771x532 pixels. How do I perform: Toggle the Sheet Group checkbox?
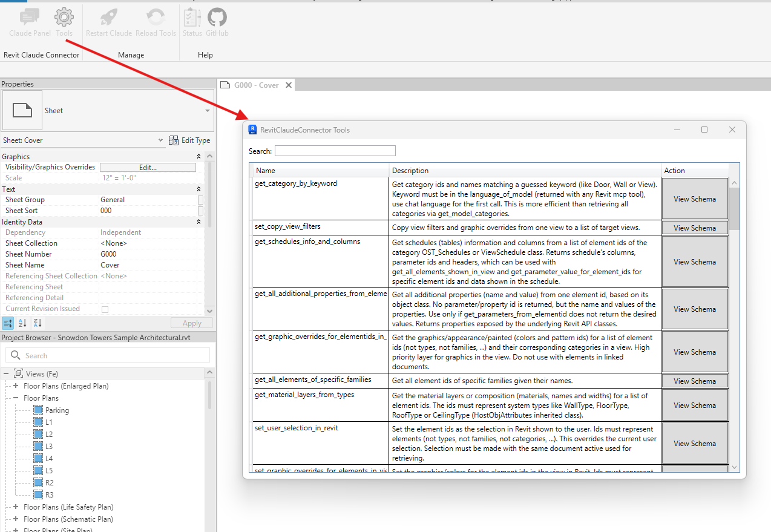[x=200, y=200]
